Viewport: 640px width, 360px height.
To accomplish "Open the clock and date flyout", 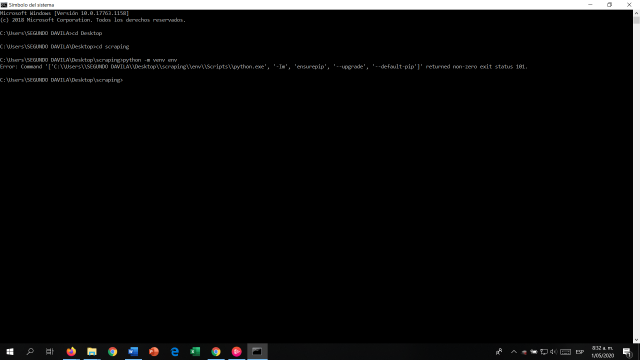I will 602,351.
